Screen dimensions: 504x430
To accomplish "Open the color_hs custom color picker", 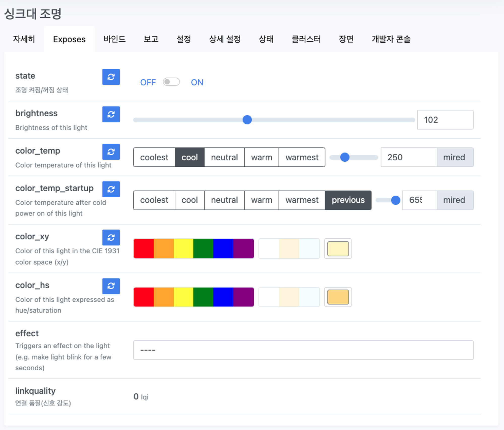I will [338, 297].
